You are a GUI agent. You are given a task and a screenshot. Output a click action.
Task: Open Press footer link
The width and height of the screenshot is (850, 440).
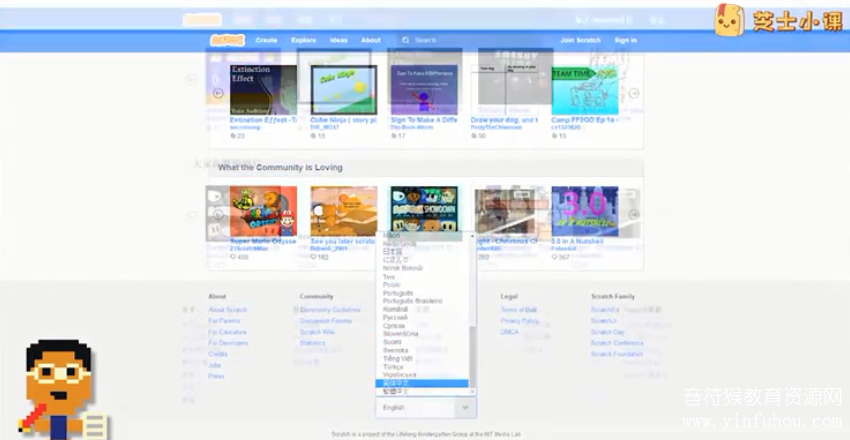pyautogui.click(x=216, y=376)
